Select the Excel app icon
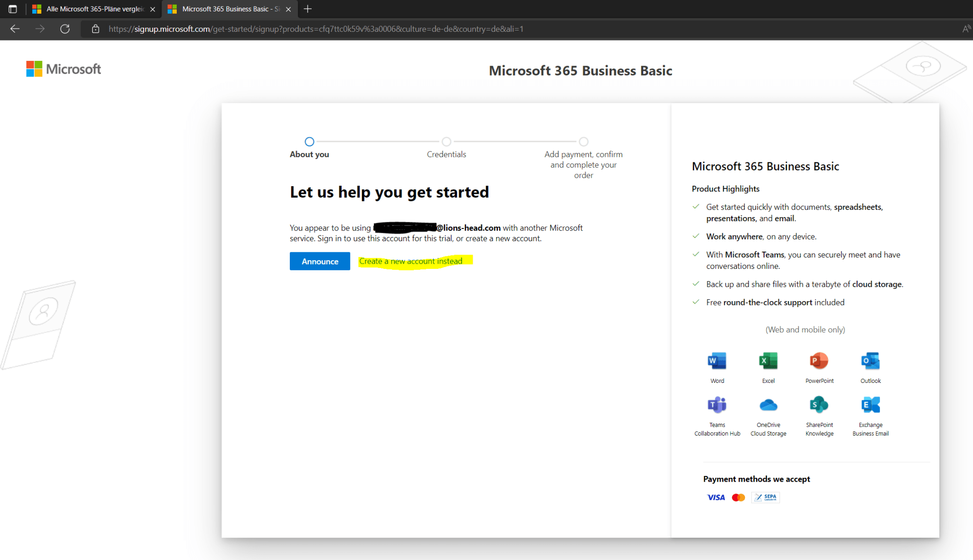Image resolution: width=973 pixels, height=560 pixels. coord(768,362)
